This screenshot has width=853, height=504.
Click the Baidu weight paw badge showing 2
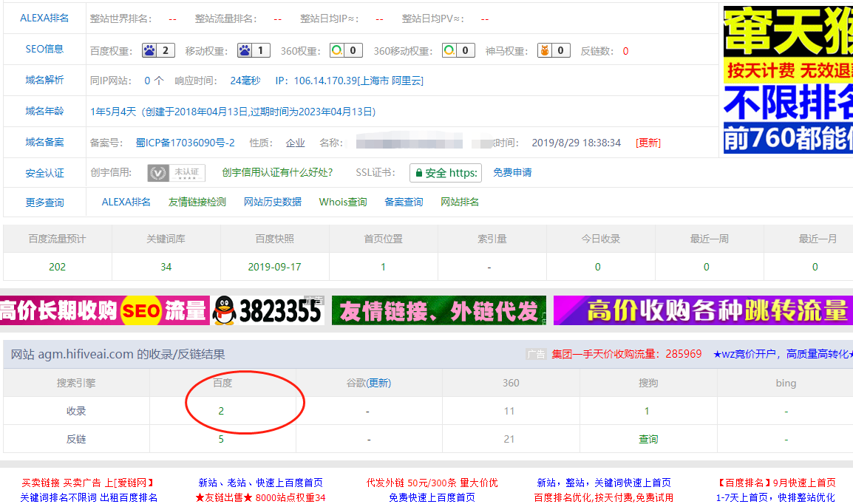pyautogui.click(x=158, y=50)
